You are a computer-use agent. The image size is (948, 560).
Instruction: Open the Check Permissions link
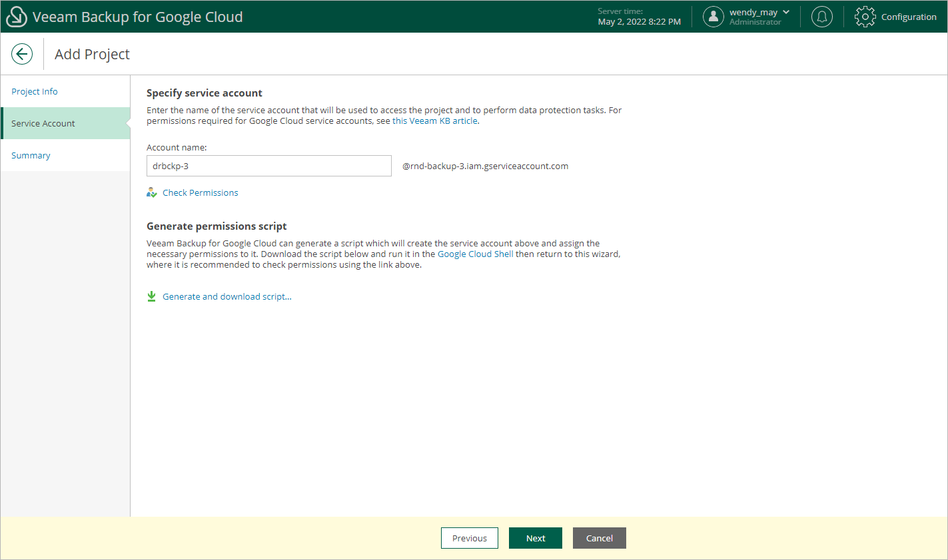[x=201, y=192]
